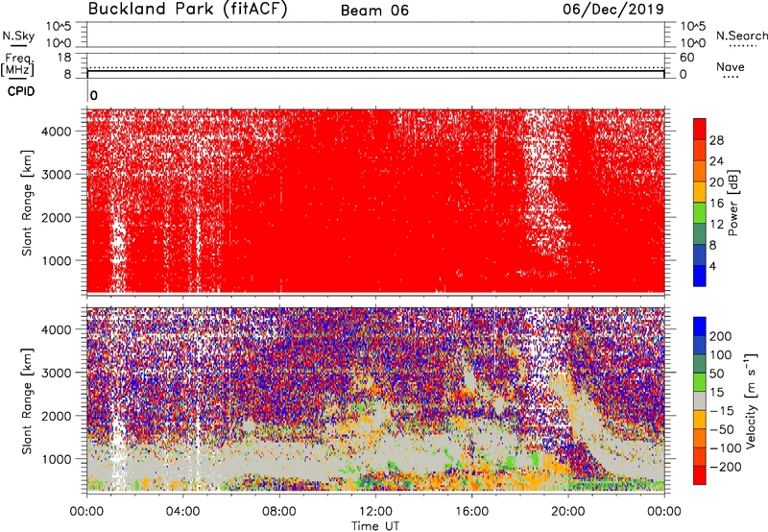Click the 'Time UT' axis title

(375, 526)
